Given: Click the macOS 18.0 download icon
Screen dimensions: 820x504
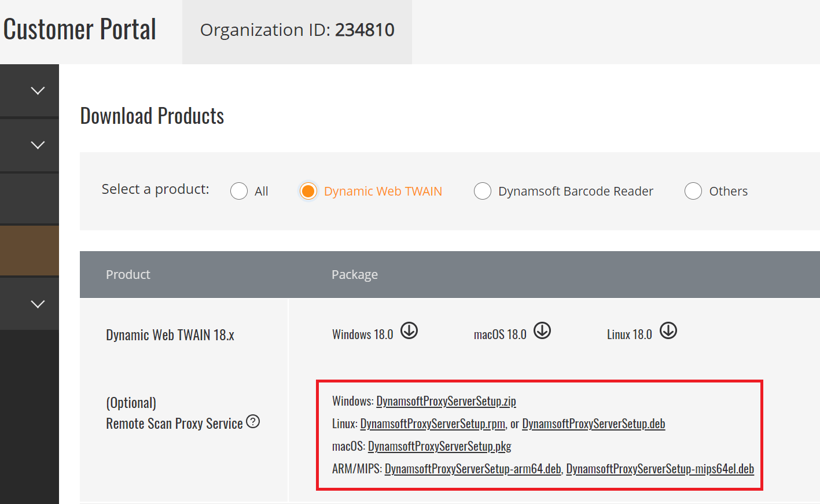Looking at the screenshot, I should pos(542,331).
